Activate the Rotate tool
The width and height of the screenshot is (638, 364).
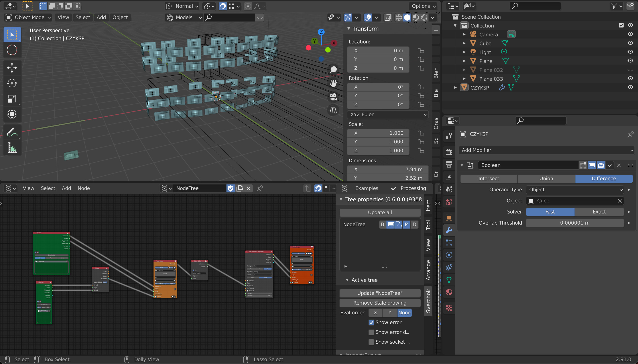click(12, 83)
